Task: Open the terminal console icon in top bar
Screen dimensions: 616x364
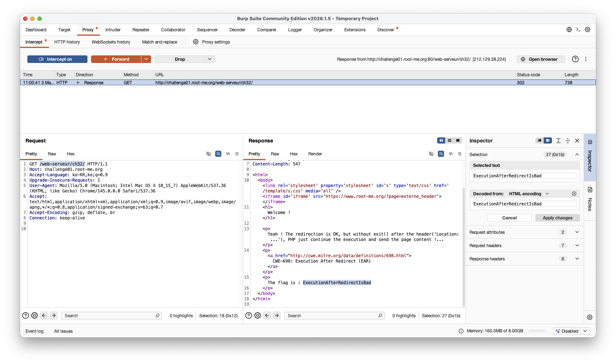Action: pos(578,29)
